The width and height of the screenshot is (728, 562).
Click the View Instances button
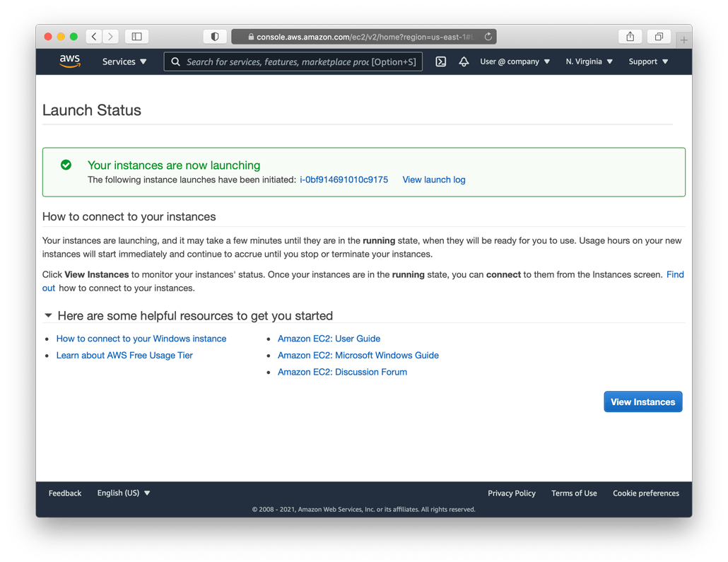[642, 402]
